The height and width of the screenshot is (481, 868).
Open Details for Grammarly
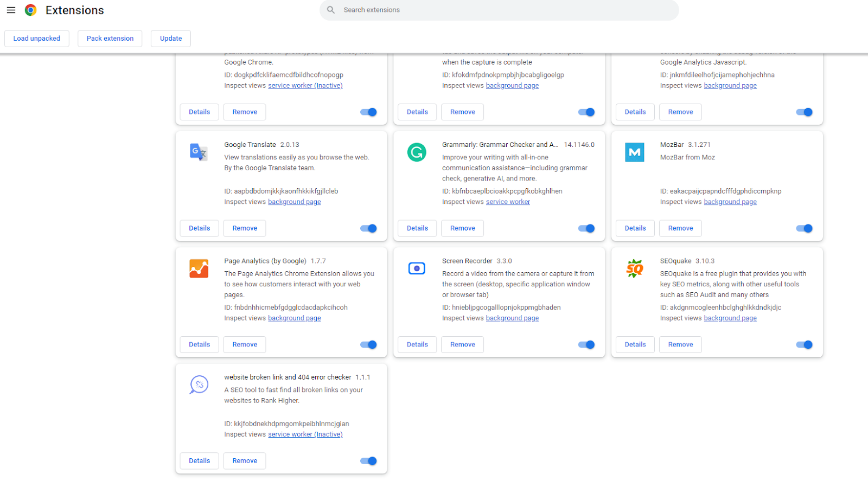(x=417, y=228)
